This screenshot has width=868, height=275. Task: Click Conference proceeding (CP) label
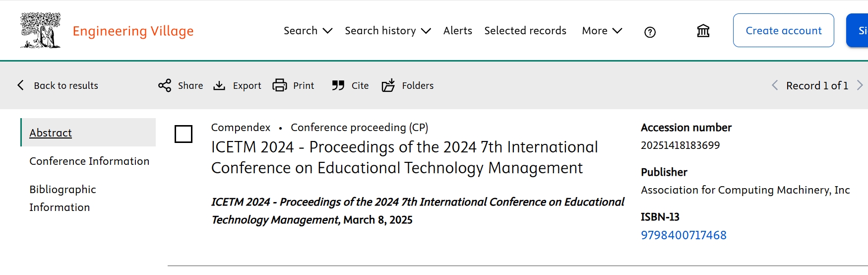point(359,127)
